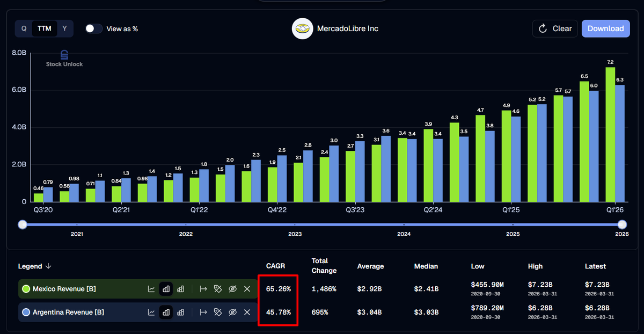
Task: Click the $2.92B average value
Action: 370,289
